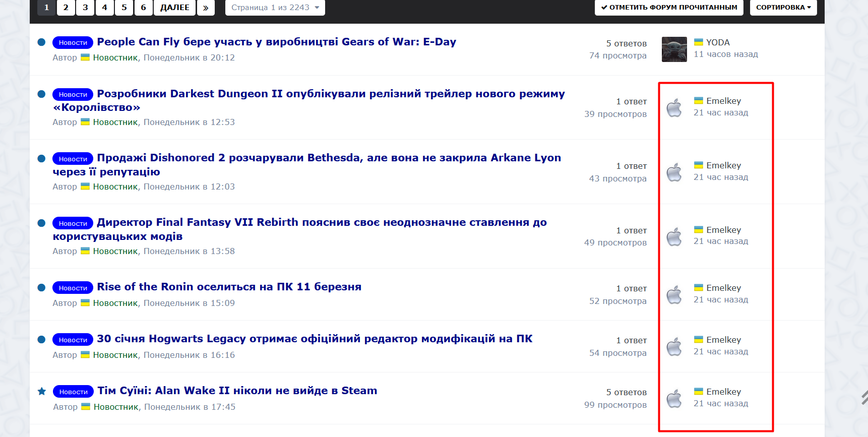Click Новости tag on Rise of the Ronin topic
Image resolution: width=868 pixels, height=437 pixels.
click(73, 288)
